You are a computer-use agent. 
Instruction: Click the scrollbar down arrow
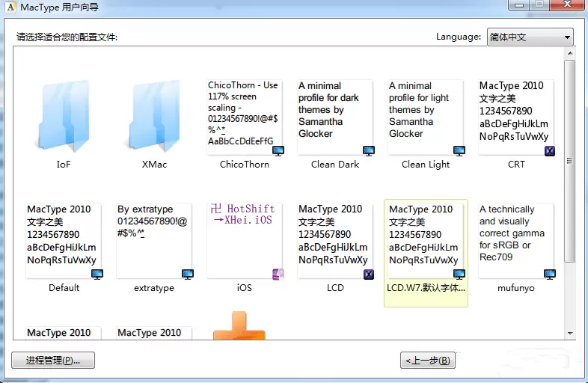point(570,333)
